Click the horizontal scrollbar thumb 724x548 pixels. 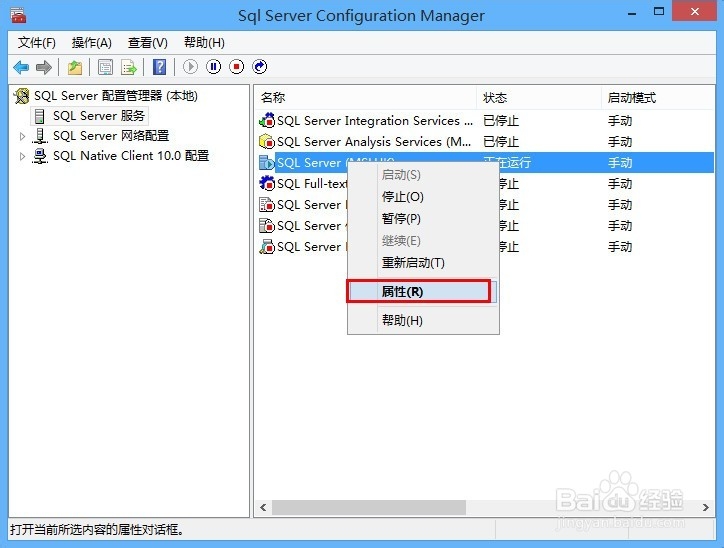[x=369, y=507]
